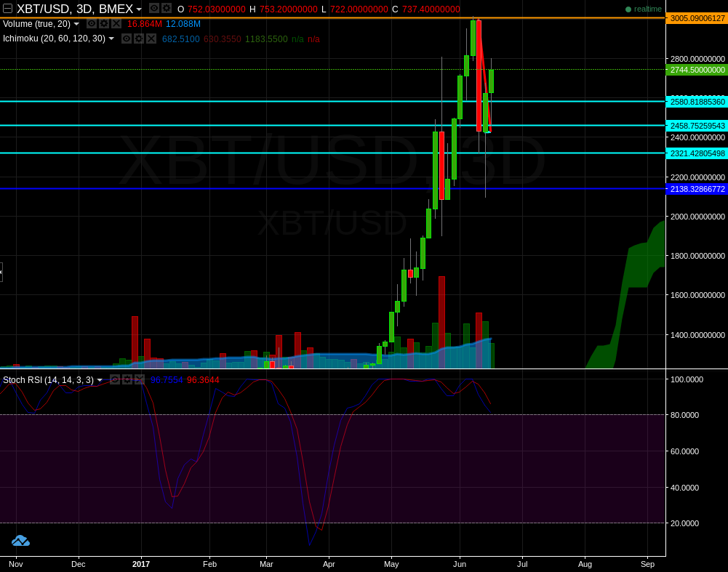Viewport: 728px width, 572px height.
Task: Open the Stoch RSI legend dropdown arrow
Action: [100, 379]
